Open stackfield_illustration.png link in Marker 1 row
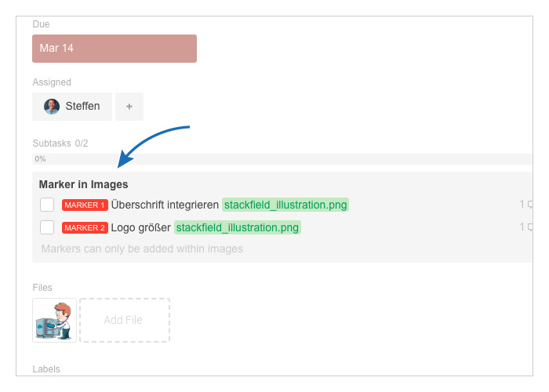The image size is (549, 392). pyautogui.click(x=285, y=205)
